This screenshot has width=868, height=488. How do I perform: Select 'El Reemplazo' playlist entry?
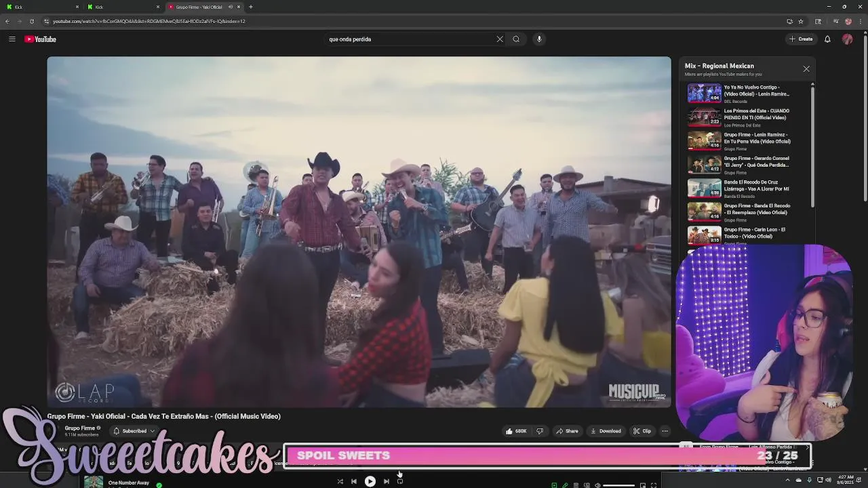click(749, 212)
